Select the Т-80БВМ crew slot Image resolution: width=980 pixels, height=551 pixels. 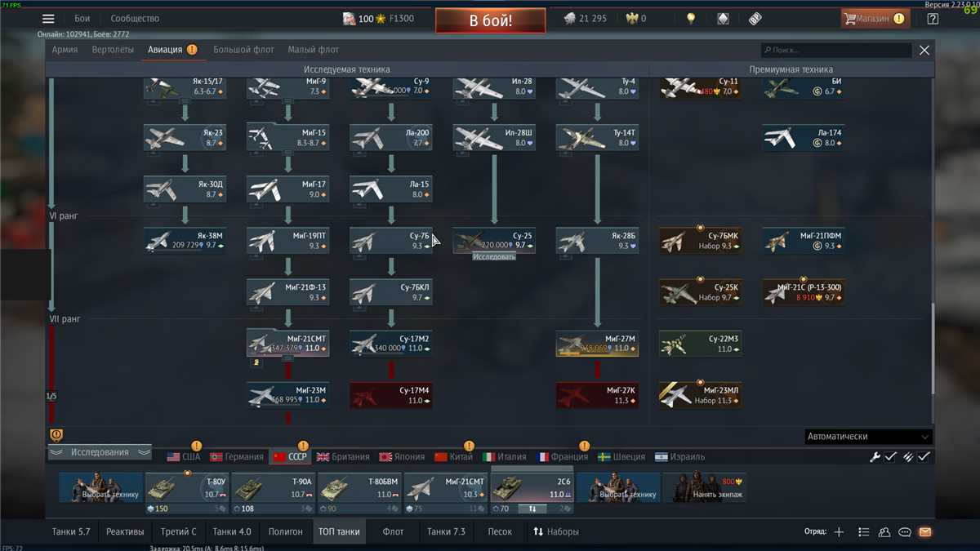[359, 493]
